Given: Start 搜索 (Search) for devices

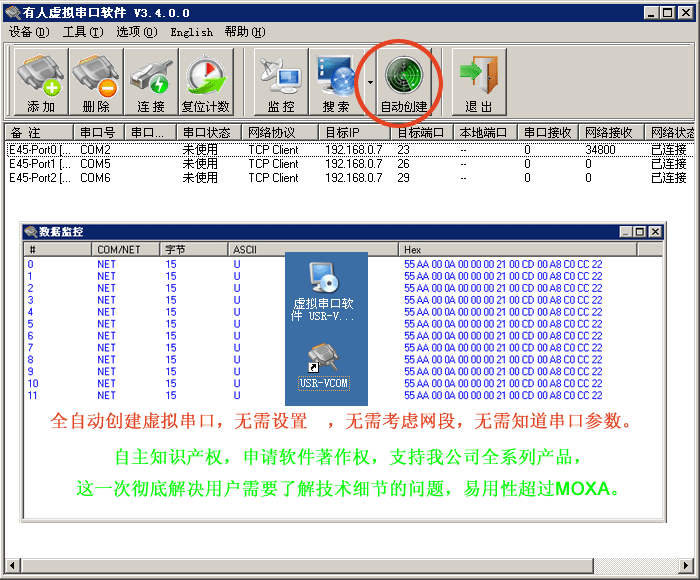Looking at the screenshot, I should [336, 82].
